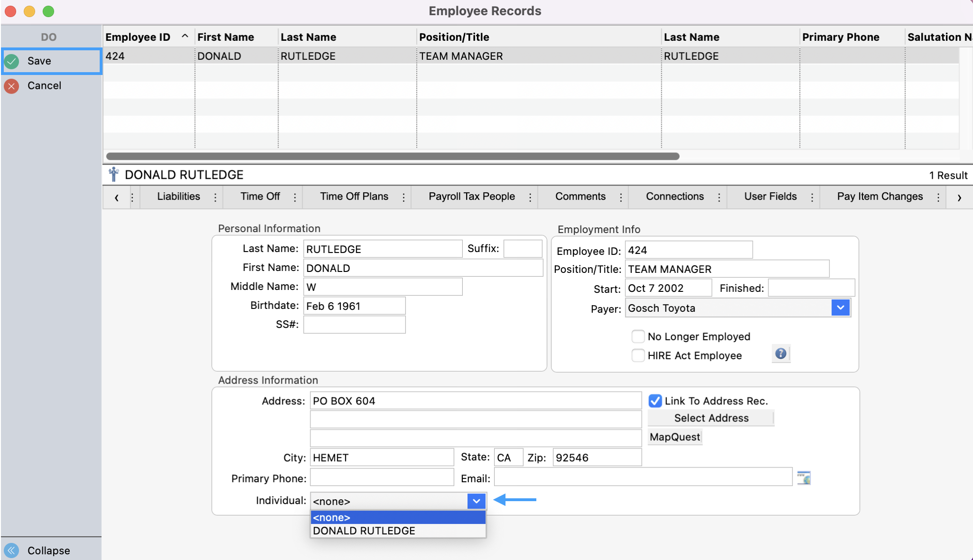This screenshot has height=560, width=973.
Task: Choose DONALD RUTLEDGE from Individual list
Action: coord(364,531)
